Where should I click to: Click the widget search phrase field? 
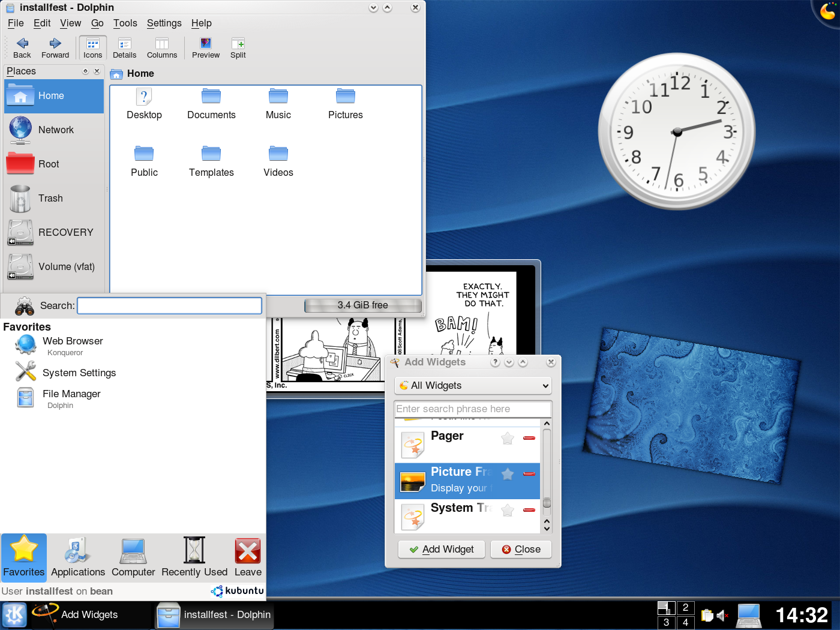coord(473,409)
